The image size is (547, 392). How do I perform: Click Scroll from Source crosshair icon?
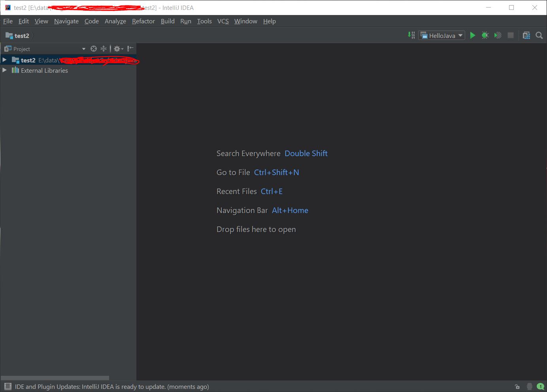(94, 49)
